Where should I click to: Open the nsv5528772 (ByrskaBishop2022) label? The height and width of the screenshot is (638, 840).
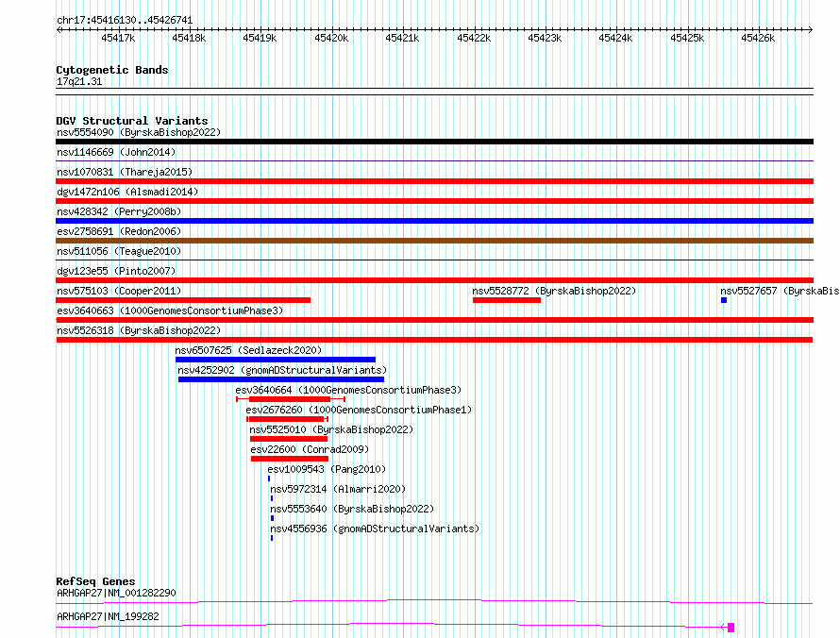click(x=554, y=291)
